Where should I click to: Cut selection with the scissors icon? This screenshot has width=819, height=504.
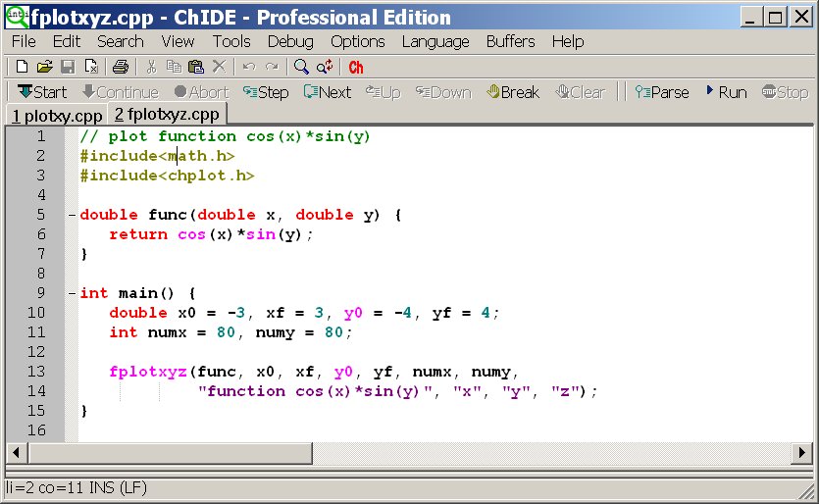151,67
